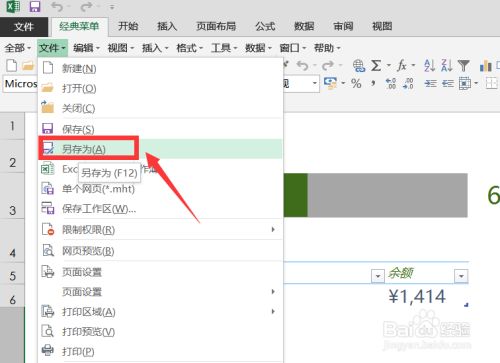Choose 保存(S) from the file menu
500x363 pixels.
(161, 129)
